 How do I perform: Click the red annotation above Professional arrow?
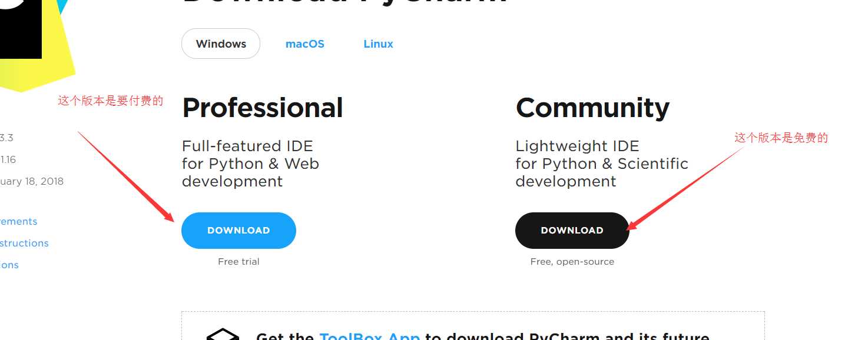coord(110,101)
